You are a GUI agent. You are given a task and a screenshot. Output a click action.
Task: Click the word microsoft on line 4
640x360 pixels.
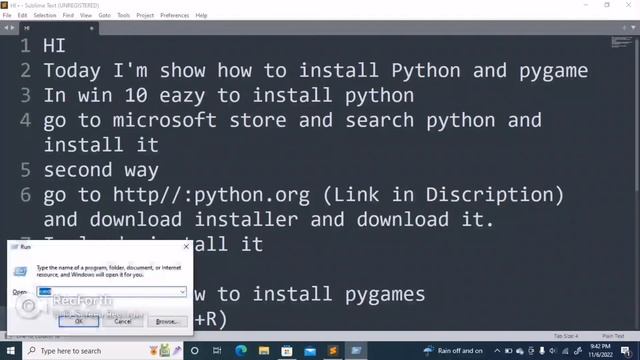pos(164,120)
